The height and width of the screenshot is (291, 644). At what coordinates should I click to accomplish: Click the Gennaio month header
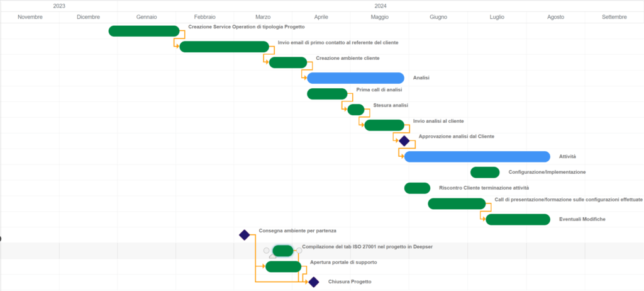tap(147, 17)
